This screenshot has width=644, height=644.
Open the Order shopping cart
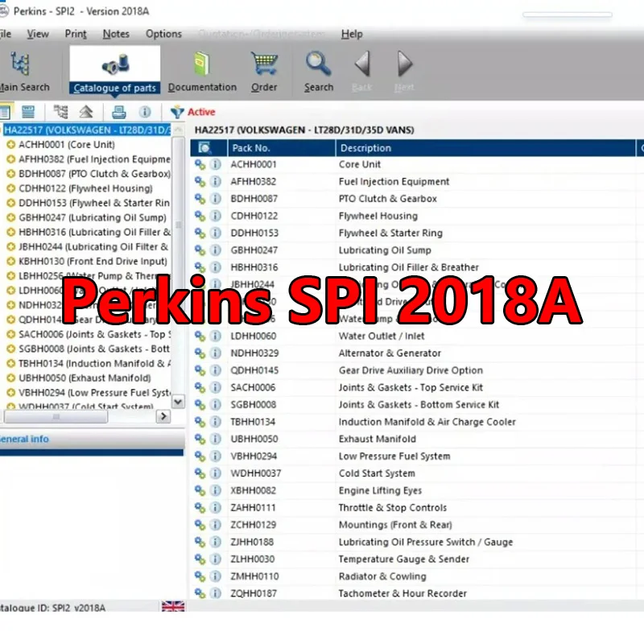tap(264, 71)
